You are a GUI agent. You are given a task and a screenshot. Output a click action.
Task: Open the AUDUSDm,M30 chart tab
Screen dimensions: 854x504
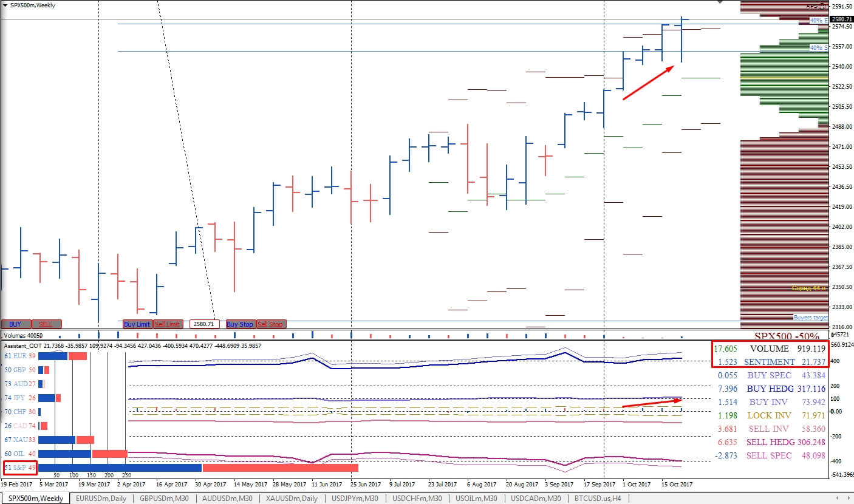[228, 499]
